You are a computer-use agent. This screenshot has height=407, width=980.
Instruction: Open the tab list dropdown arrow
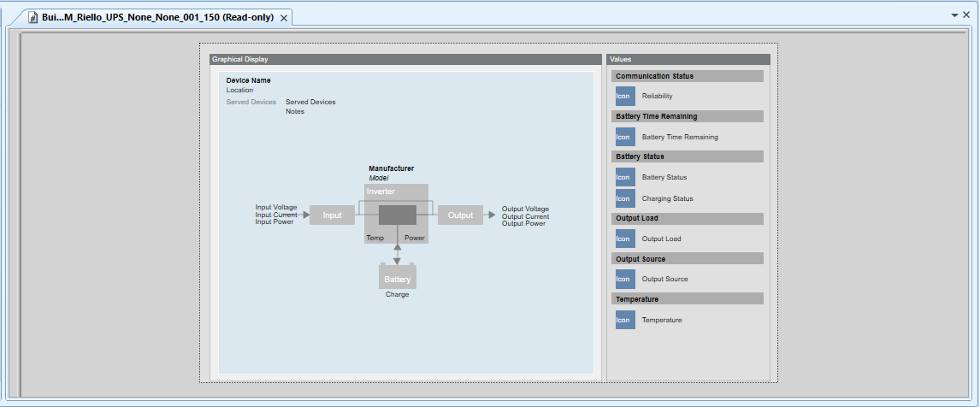tap(954, 15)
